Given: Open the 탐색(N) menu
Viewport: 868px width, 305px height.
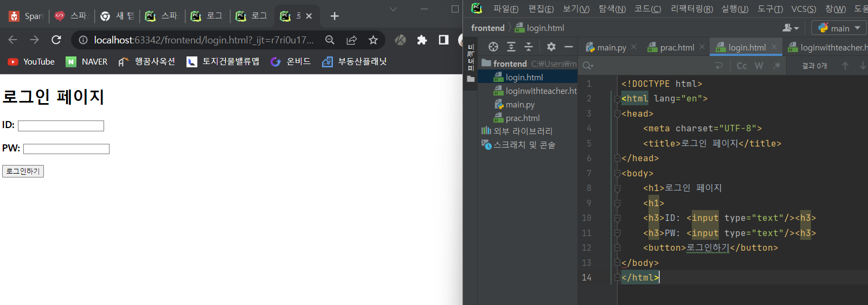Looking at the screenshot, I should tap(612, 9).
